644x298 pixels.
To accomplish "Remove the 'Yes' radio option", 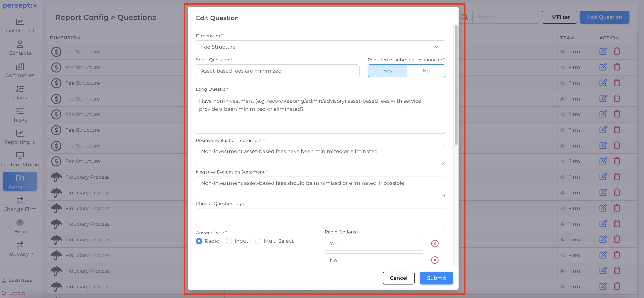I will (435, 243).
